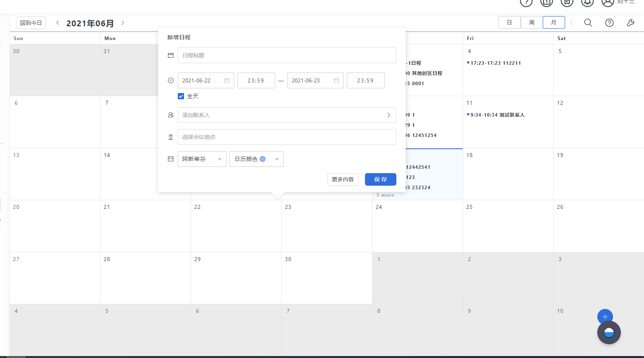Open the search icon in the toolbar
Screen dimensions: 644x358
click(588, 22)
